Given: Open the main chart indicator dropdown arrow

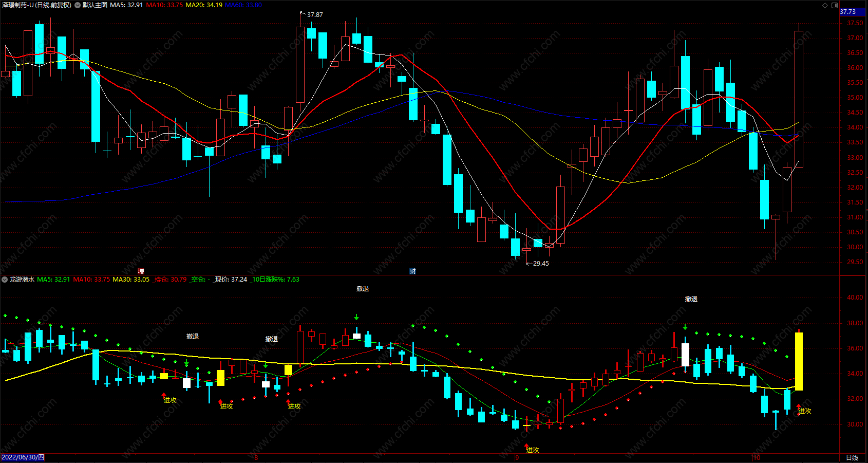Looking at the screenshot, I should 78,5.
